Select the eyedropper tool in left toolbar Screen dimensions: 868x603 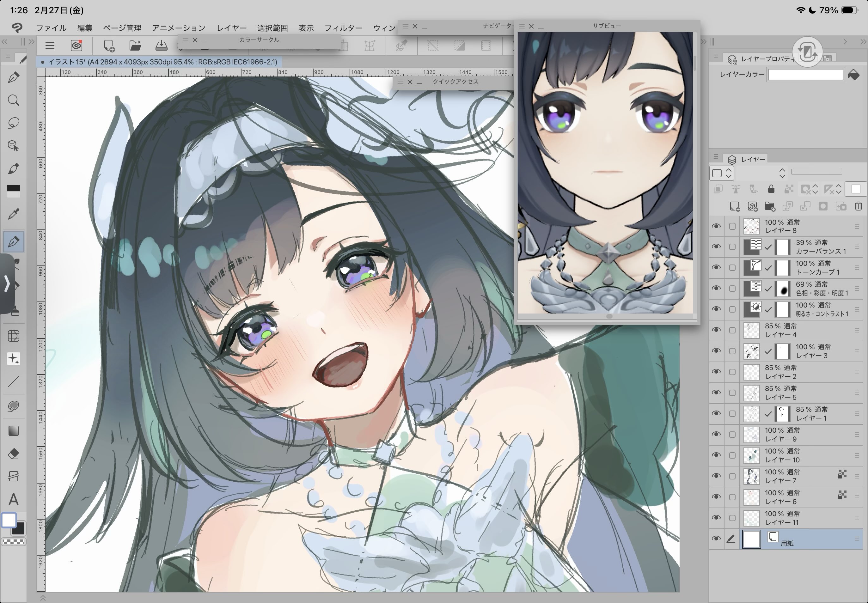[14, 214]
